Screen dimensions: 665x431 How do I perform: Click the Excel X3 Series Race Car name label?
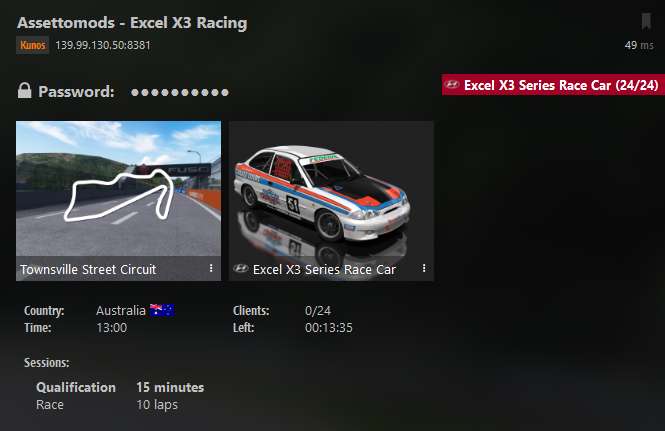point(324,269)
